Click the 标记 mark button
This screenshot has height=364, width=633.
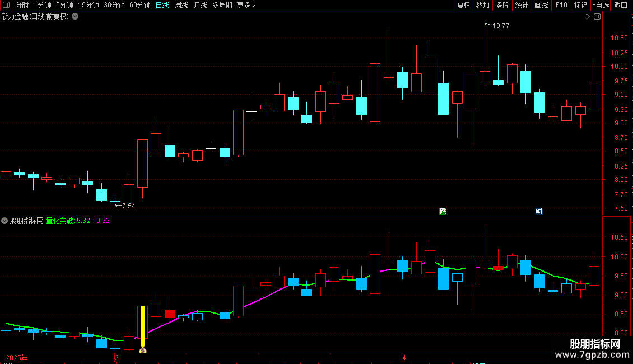580,5
